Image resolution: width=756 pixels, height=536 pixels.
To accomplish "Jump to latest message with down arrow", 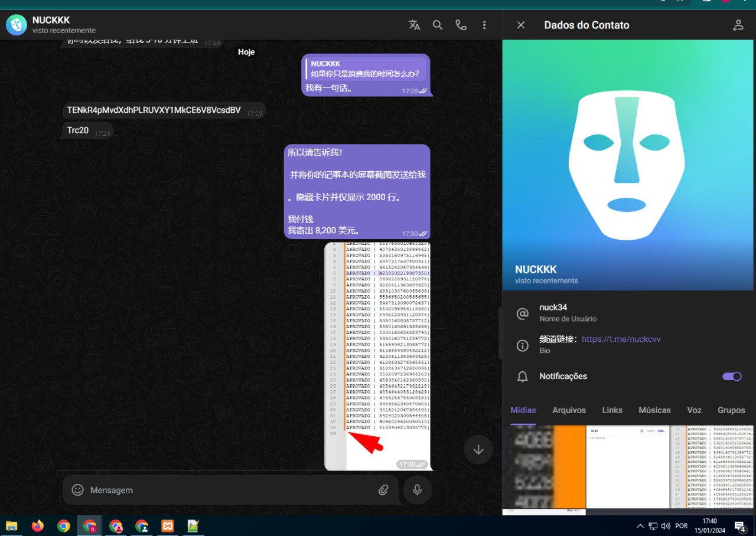I will (x=478, y=450).
